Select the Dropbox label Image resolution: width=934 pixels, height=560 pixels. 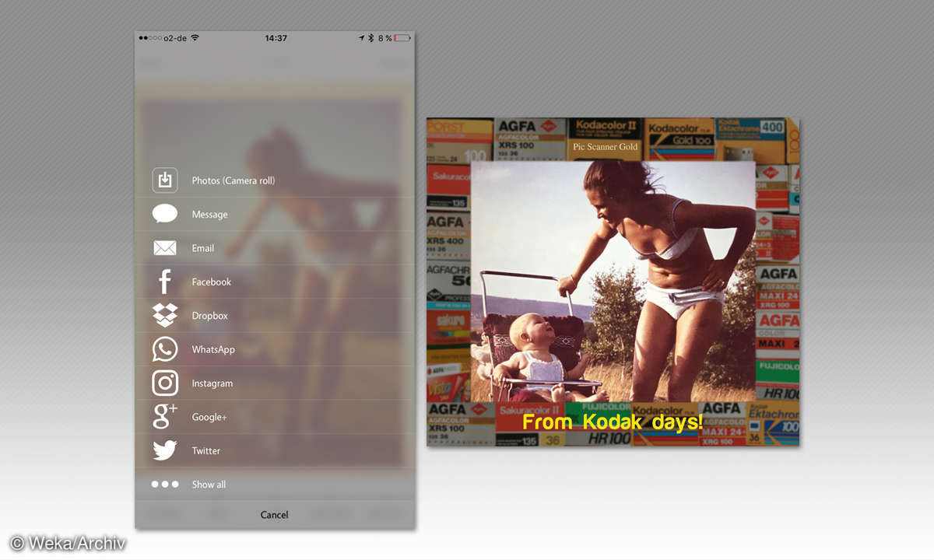(x=210, y=316)
